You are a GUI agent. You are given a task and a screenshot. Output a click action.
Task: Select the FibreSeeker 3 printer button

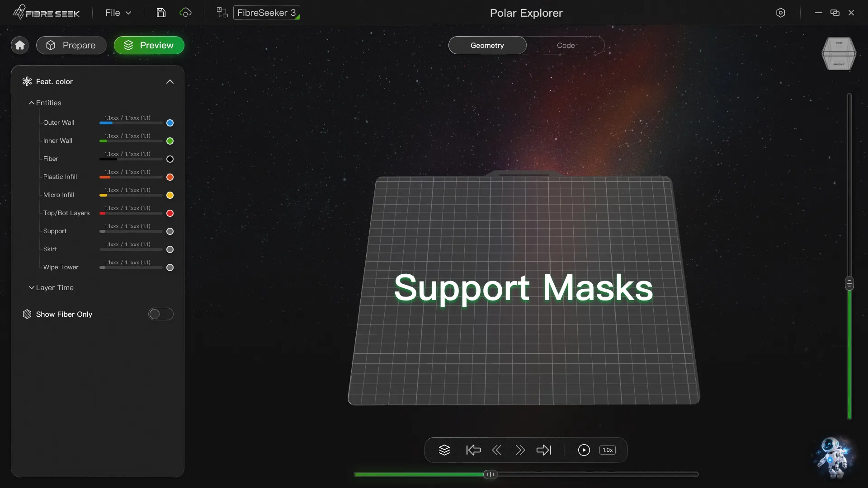coord(266,13)
